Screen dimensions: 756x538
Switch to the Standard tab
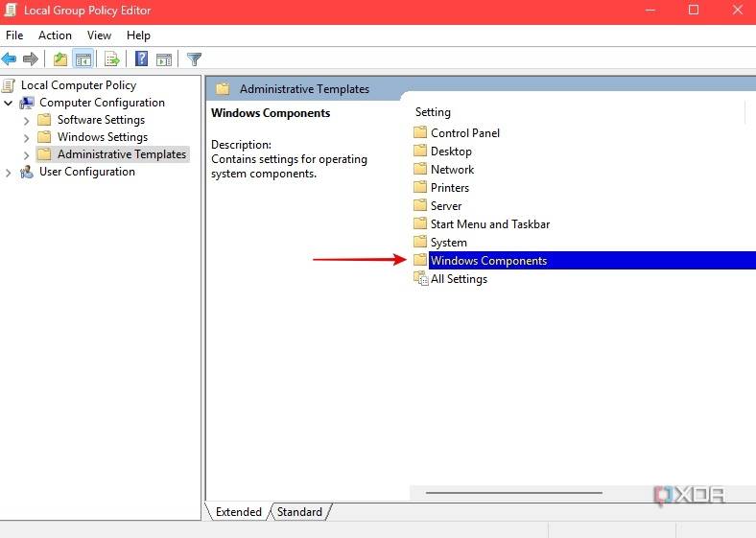[299, 511]
